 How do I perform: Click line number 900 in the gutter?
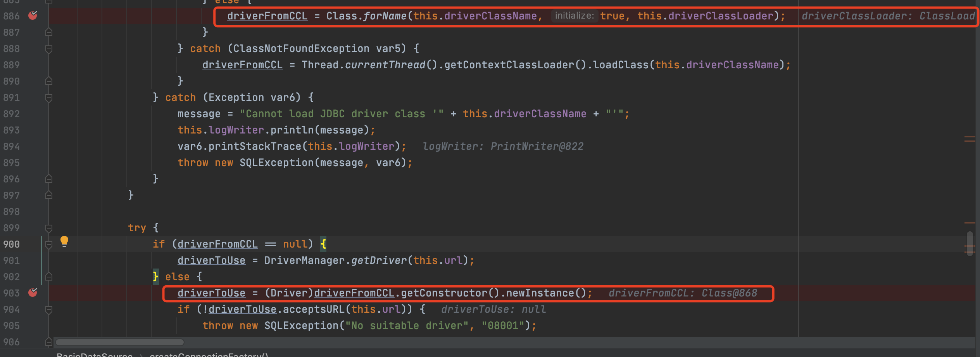12,244
